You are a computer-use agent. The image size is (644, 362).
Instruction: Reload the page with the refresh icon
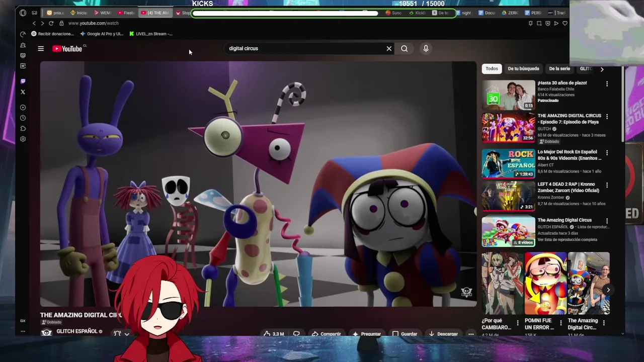point(51,23)
